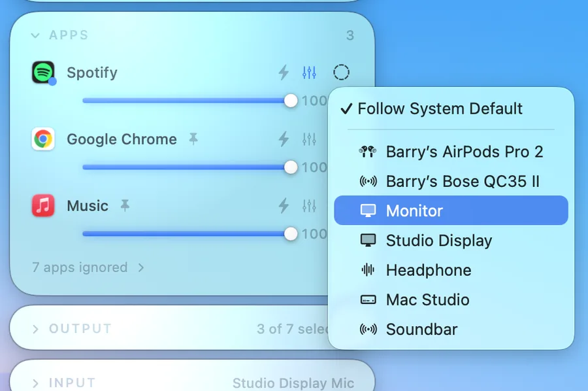Open Google Chrome's equalizer sliders icon

(309, 139)
